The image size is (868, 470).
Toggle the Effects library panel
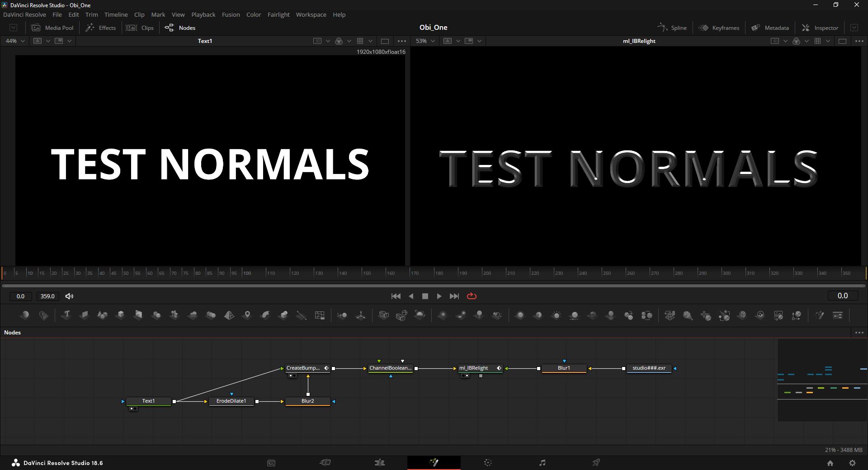point(101,28)
